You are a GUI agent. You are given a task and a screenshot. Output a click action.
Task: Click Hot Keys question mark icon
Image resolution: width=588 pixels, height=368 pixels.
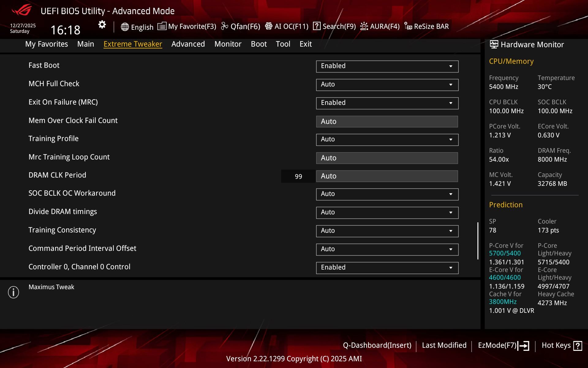pyautogui.click(x=578, y=346)
